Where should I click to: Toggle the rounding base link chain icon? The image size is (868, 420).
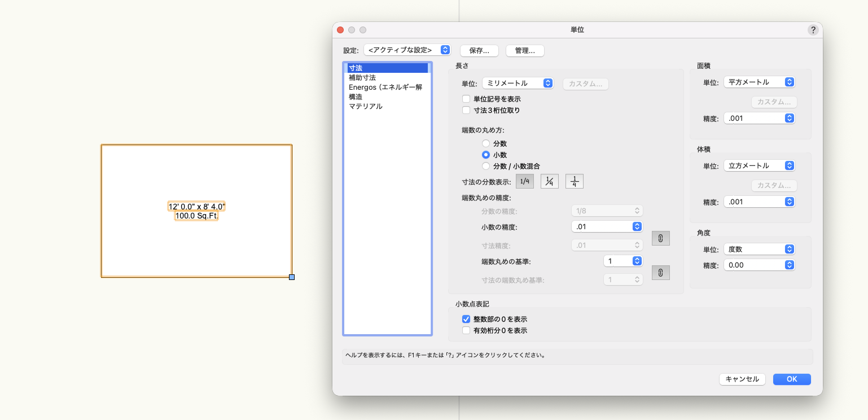660,273
